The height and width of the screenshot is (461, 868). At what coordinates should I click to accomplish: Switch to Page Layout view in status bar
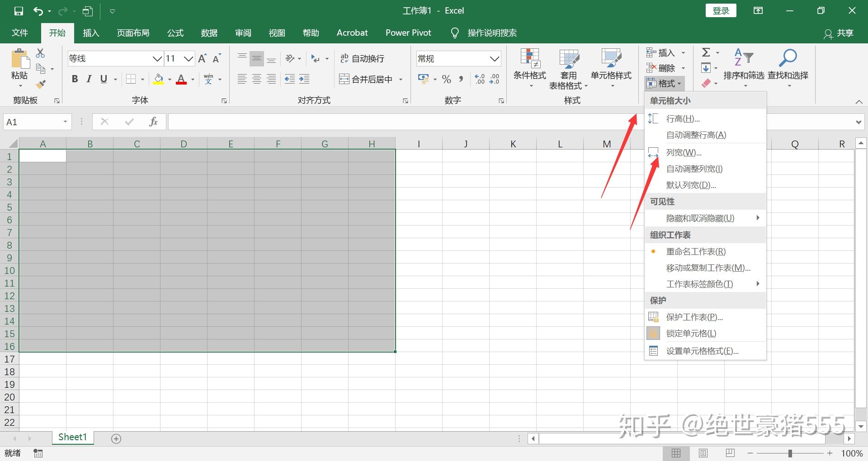point(703,453)
